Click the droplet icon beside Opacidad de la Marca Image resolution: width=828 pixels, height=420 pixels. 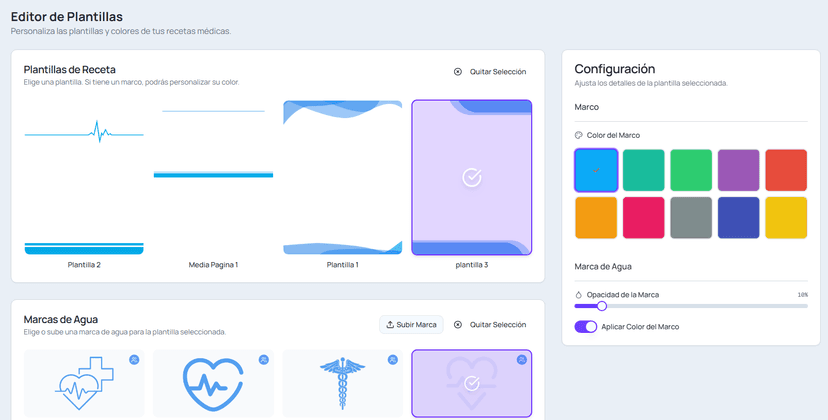[578, 295]
